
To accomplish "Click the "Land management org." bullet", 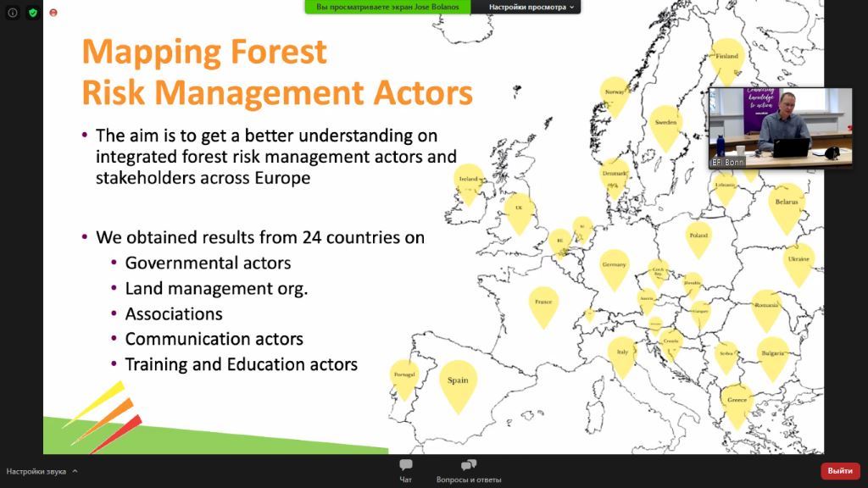I will pyautogui.click(x=216, y=288).
